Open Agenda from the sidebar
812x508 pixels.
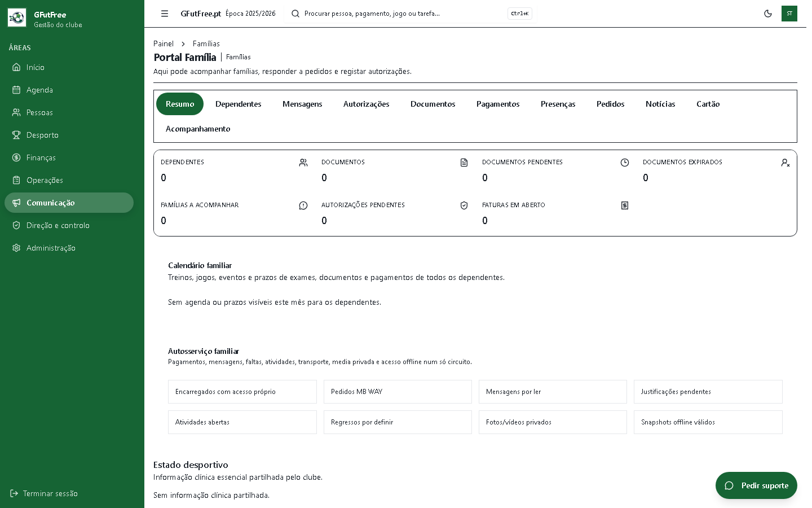(69, 90)
